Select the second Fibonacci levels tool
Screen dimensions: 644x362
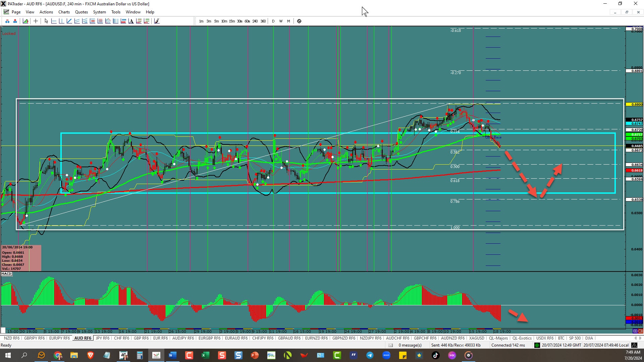[100, 21]
